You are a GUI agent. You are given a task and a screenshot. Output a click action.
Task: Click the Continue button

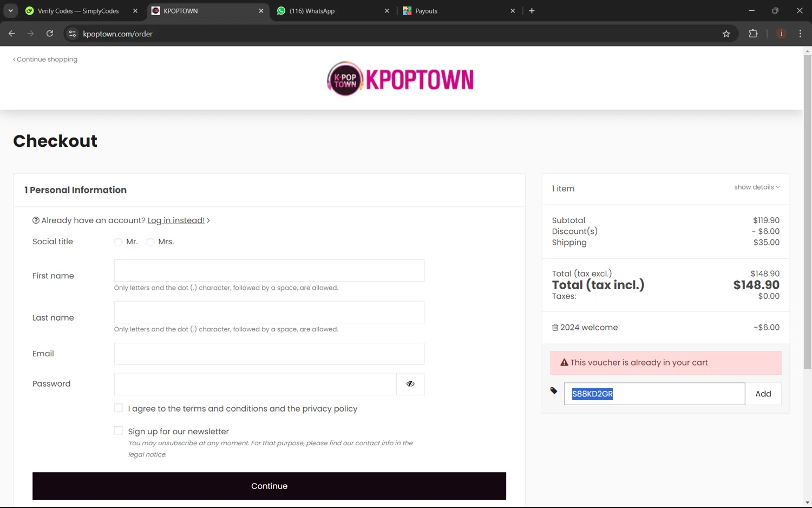269,486
